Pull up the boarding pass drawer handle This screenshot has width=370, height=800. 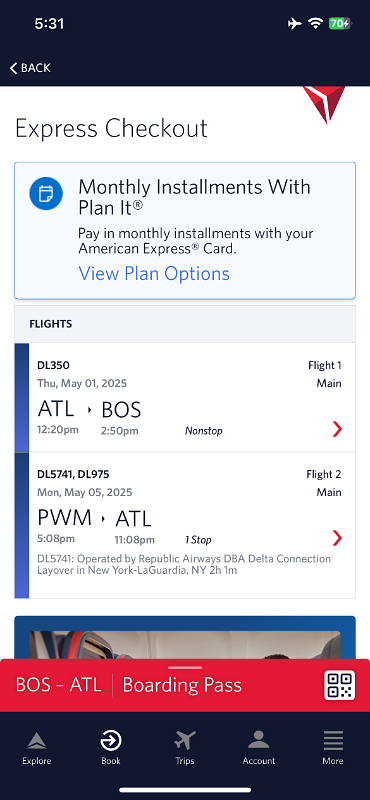(x=185, y=667)
